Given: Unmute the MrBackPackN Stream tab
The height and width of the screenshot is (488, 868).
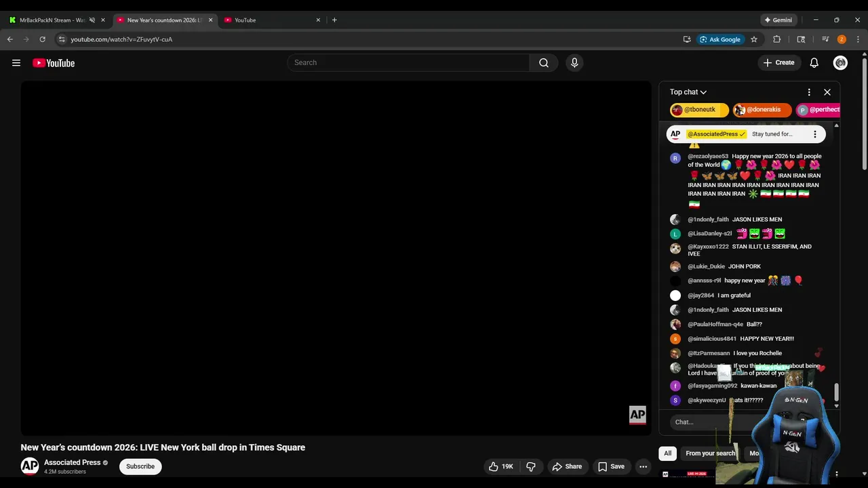Looking at the screenshot, I should click(x=92, y=20).
